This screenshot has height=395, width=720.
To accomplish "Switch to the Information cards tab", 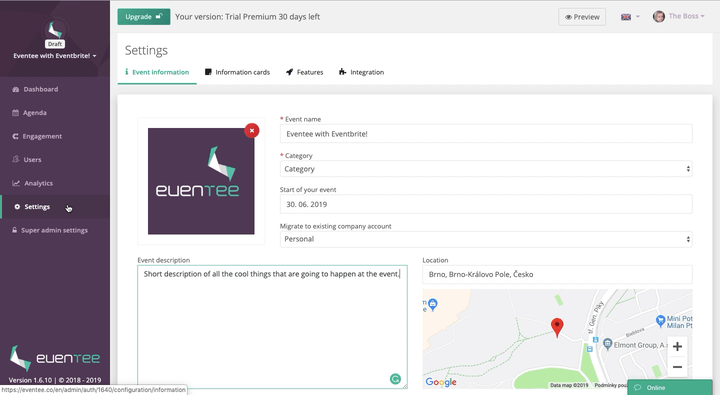I will click(237, 72).
